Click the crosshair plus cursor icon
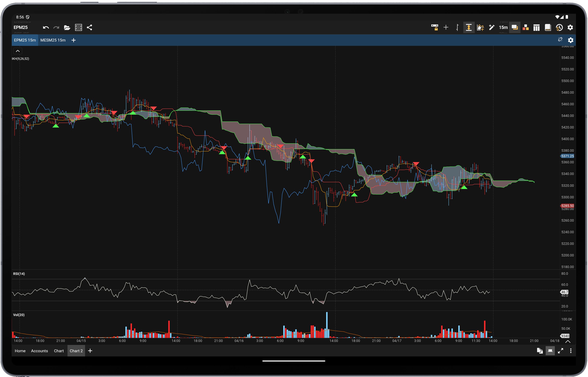 pyautogui.click(x=446, y=27)
